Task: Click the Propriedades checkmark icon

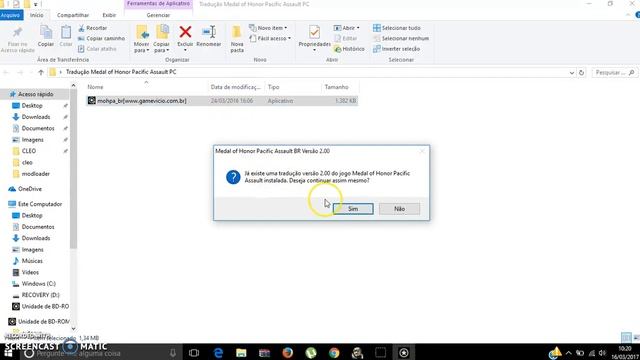Action: 314,32
